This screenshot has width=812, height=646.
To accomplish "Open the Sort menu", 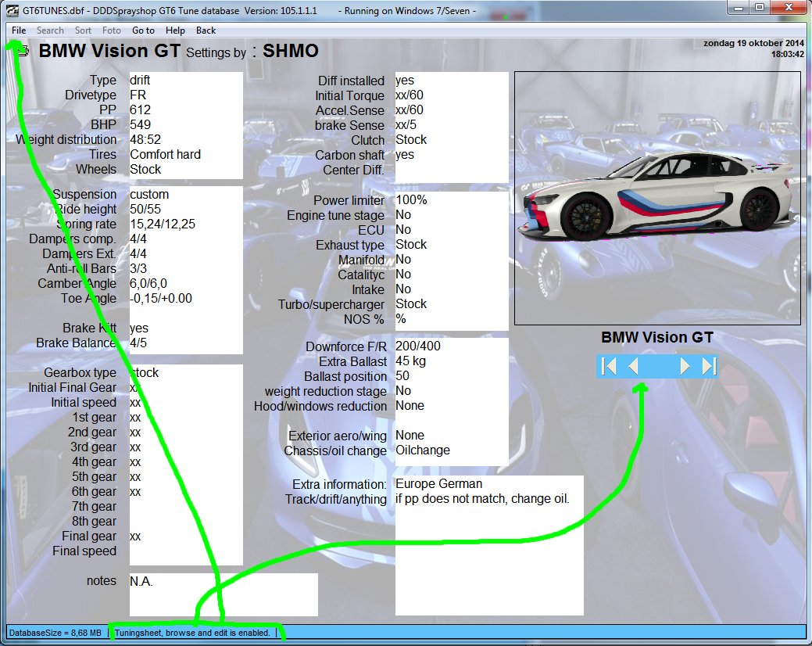I will (x=83, y=31).
